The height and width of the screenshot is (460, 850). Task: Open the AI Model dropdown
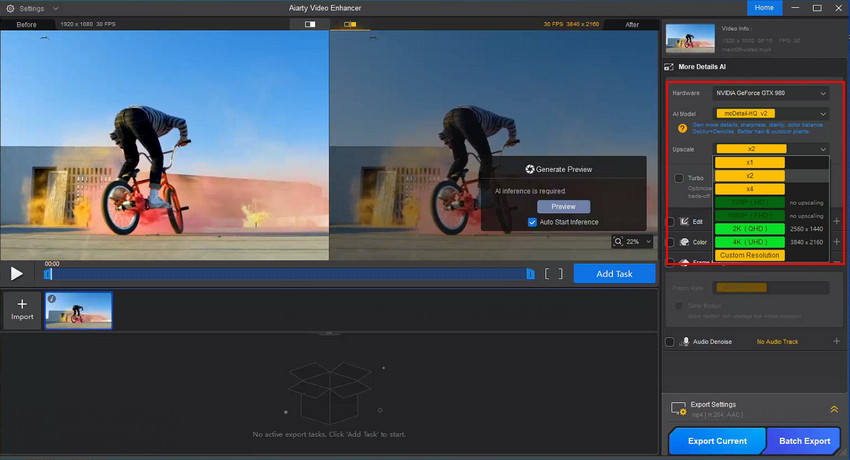pos(770,114)
